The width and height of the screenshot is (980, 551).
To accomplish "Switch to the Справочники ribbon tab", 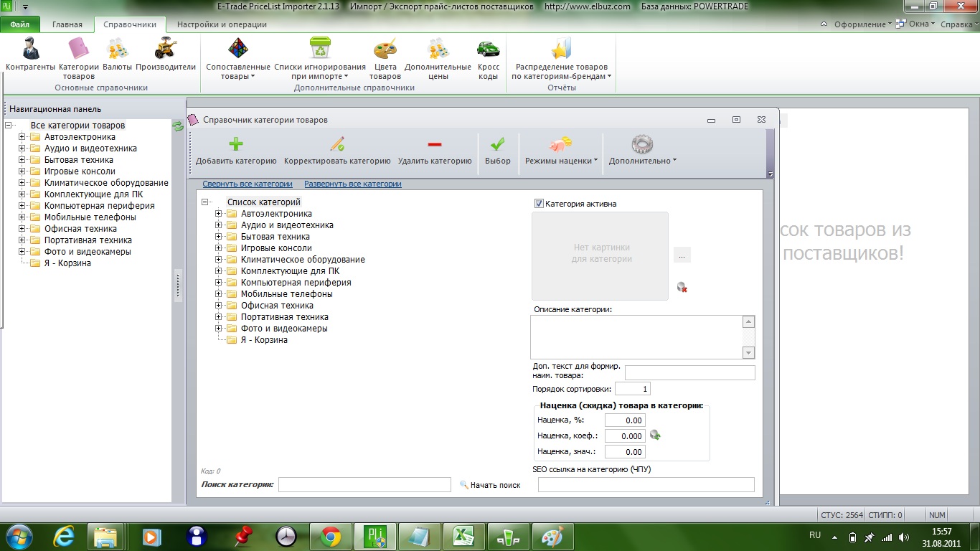I will click(130, 24).
